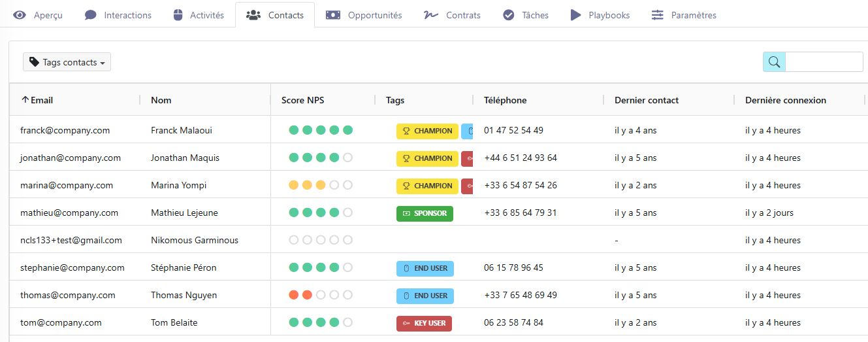Click the play triangle Playbooks icon

pos(575,15)
